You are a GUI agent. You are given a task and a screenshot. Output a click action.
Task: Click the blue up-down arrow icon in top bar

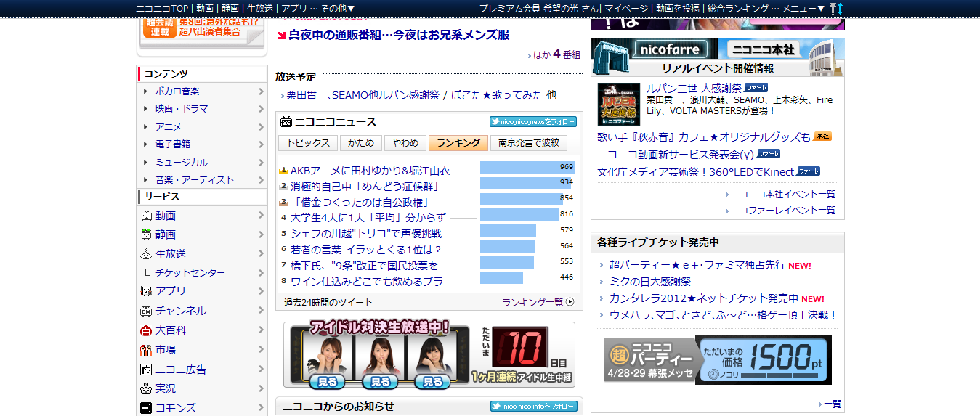[840, 8]
